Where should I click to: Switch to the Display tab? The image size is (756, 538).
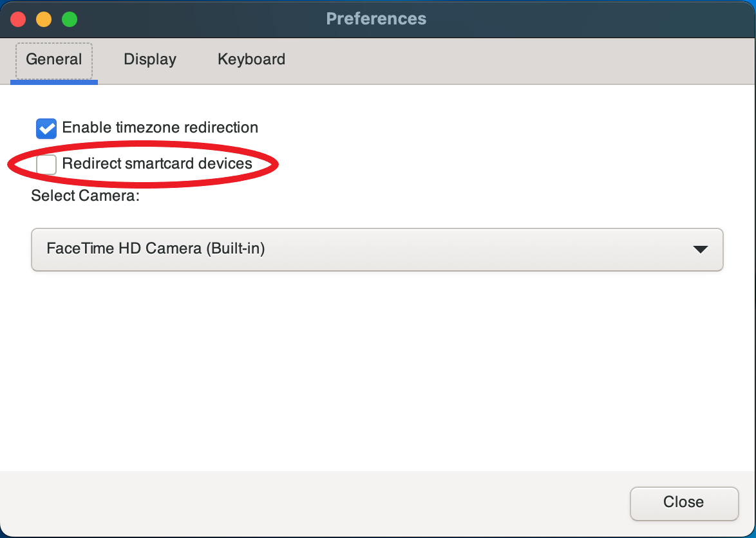[149, 59]
